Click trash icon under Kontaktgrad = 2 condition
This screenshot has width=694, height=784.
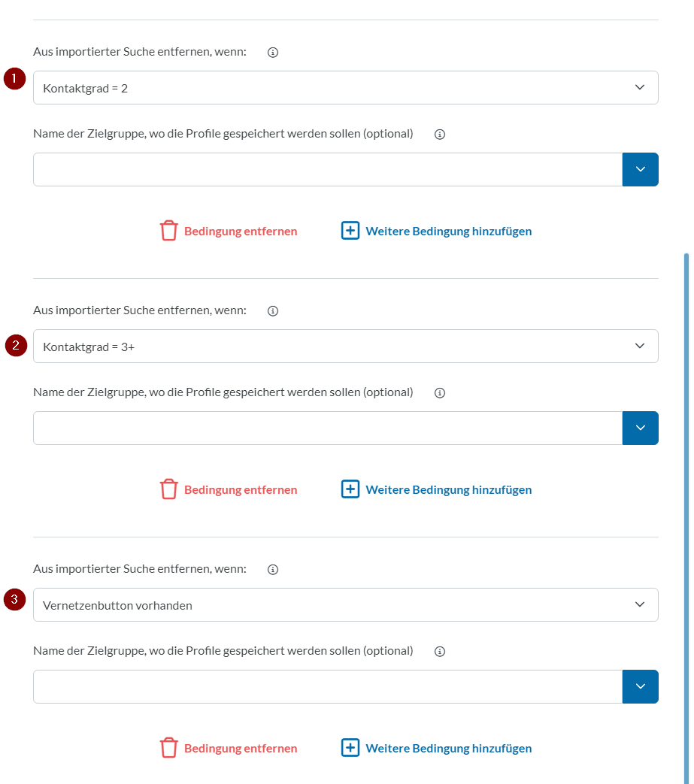pyautogui.click(x=169, y=231)
